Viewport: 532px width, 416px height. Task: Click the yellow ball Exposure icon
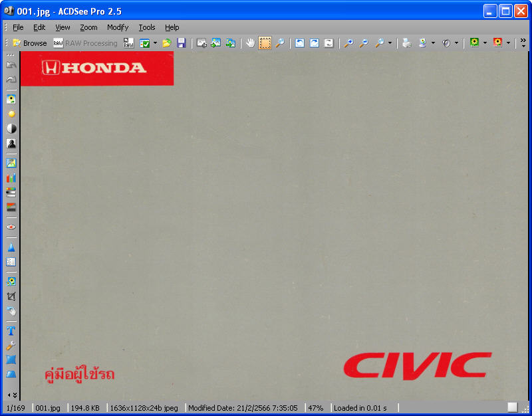click(11, 114)
